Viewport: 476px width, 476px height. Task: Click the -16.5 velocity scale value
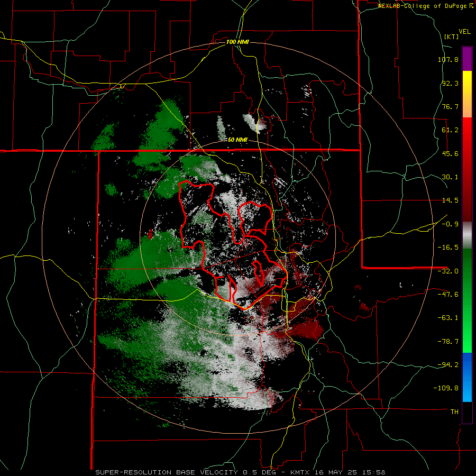448,248
